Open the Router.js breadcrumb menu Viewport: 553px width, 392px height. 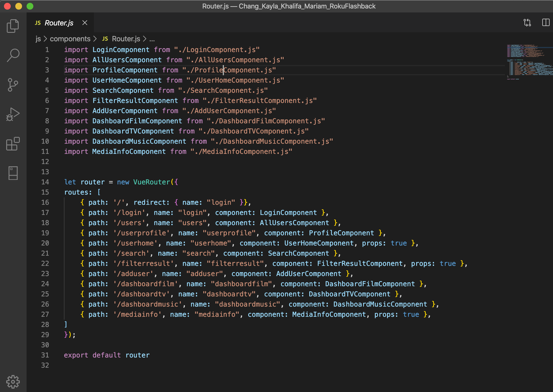point(126,39)
